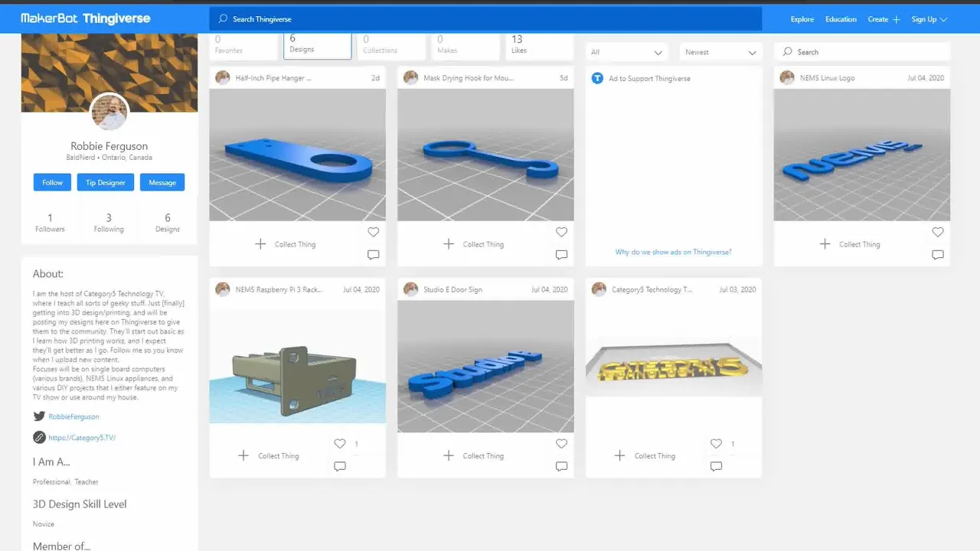
Task: Like the Half-Inch Pipe Hanger design
Action: [373, 232]
